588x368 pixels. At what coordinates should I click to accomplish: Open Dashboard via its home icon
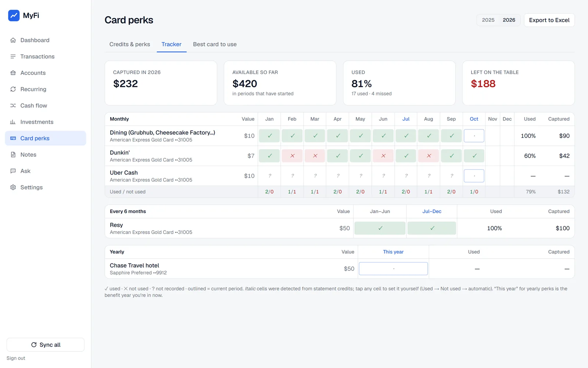(x=13, y=40)
